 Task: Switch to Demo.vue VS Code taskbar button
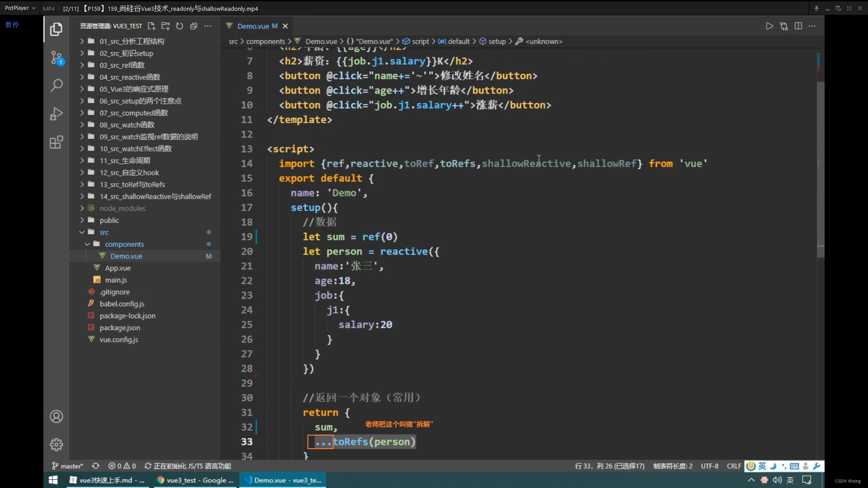[x=283, y=480]
